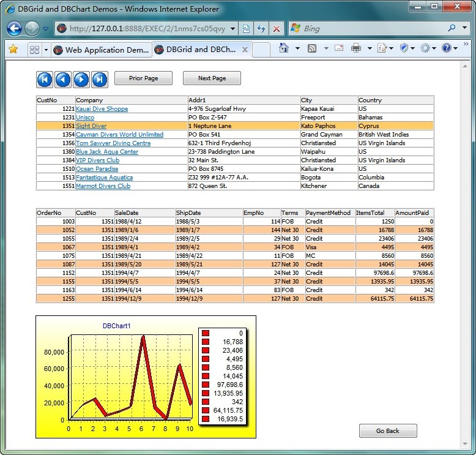476x455 pixels.
Task: Click the previous record arrow icon
Action: (x=63, y=79)
